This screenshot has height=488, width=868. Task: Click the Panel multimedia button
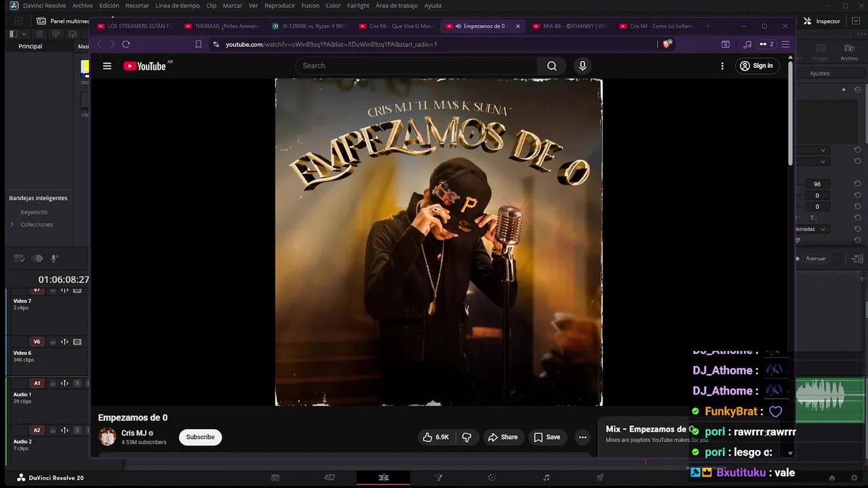[62, 21]
